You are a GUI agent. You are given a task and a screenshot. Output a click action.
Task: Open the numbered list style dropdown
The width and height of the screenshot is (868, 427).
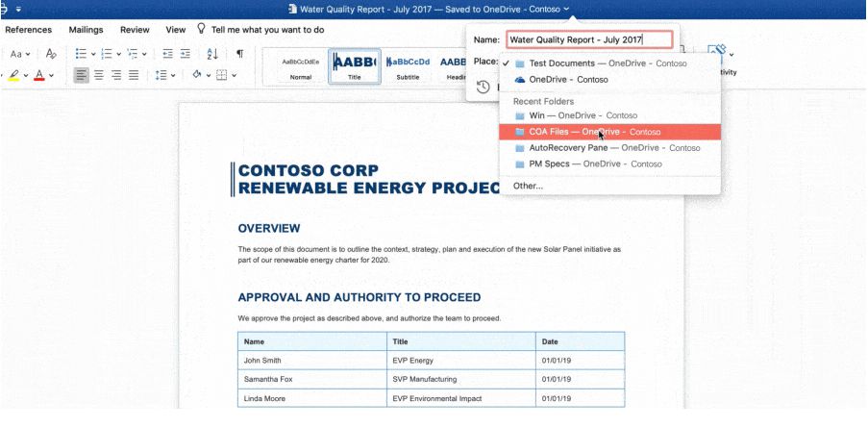118,54
